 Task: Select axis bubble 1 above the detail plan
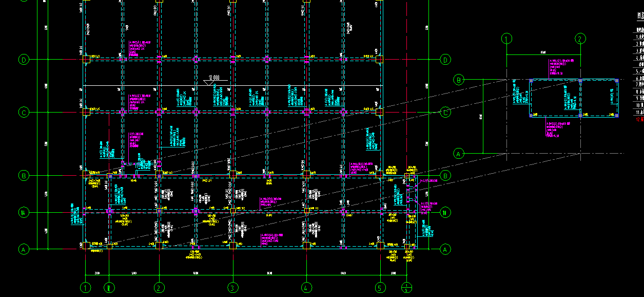pyautogui.click(x=507, y=39)
